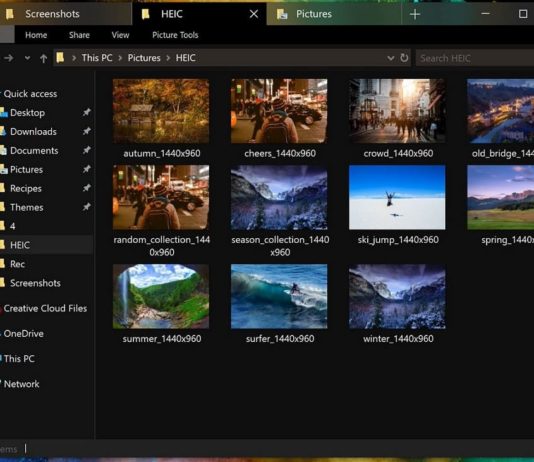Click the winter_1440x960 file name
This screenshot has height=462, width=534.
pos(398,339)
